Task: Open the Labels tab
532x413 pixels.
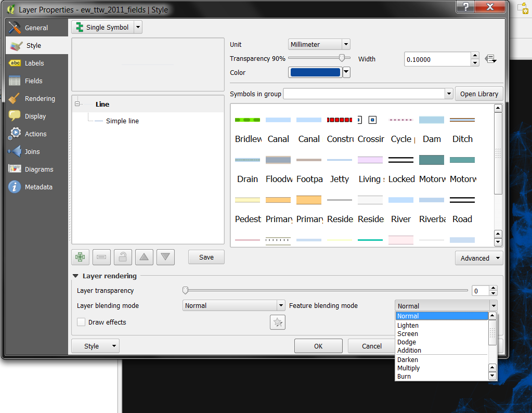Action: tap(36, 63)
